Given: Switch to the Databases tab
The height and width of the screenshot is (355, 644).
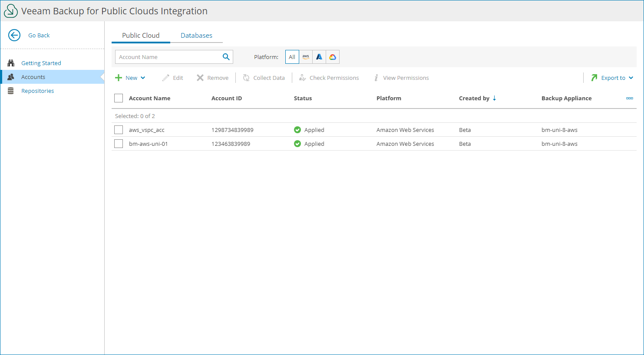Looking at the screenshot, I should point(196,35).
